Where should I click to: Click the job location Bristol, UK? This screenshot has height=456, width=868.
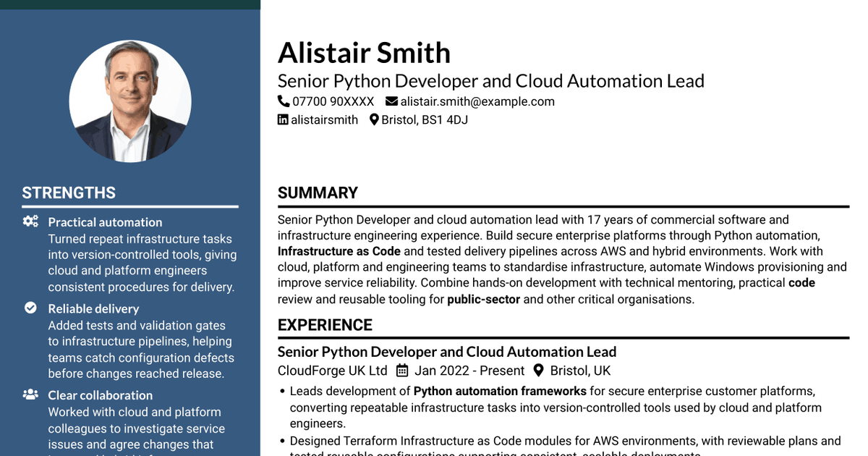tap(580, 371)
